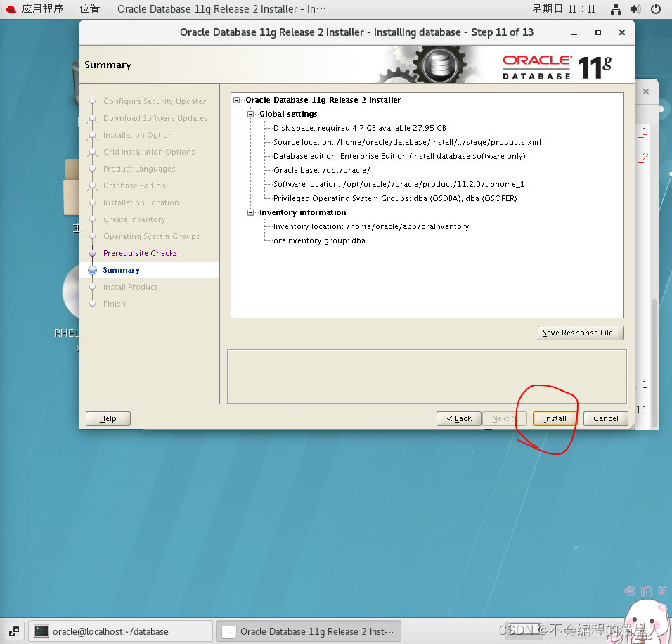Click Product Languages step
This screenshot has height=644, width=672.
click(x=139, y=169)
